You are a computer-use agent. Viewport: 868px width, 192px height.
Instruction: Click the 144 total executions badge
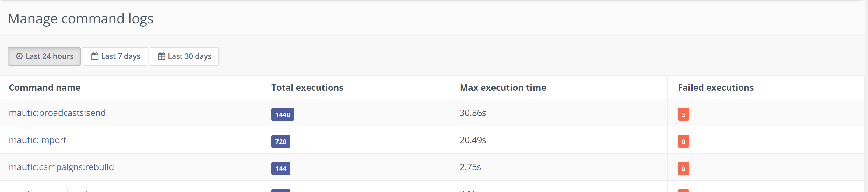pyautogui.click(x=280, y=169)
